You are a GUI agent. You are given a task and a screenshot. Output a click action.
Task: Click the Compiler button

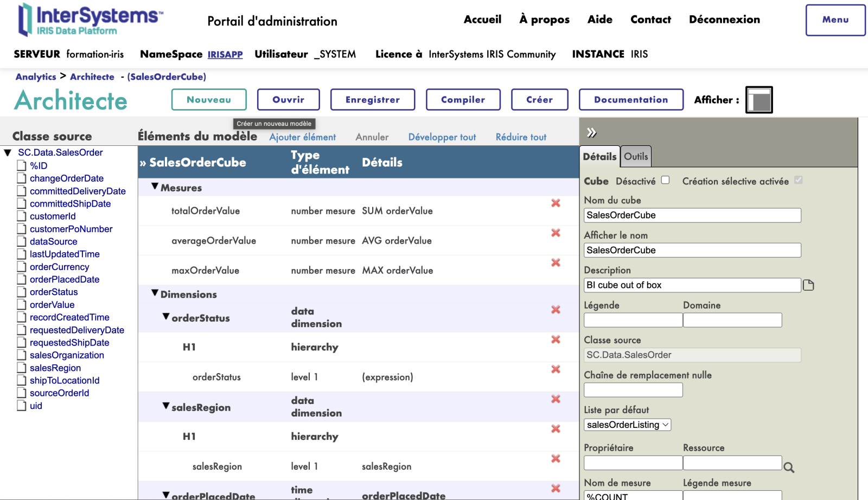pos(463,100)
